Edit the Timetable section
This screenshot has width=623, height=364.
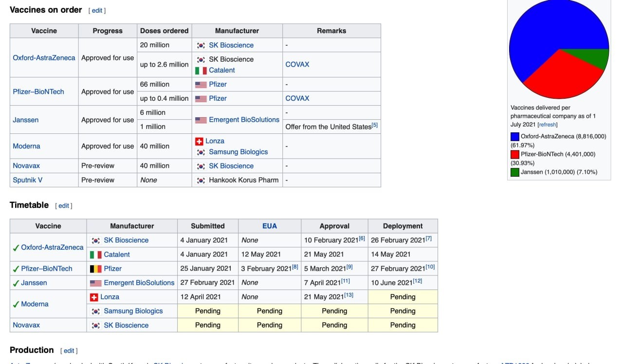tap(64, 206)
